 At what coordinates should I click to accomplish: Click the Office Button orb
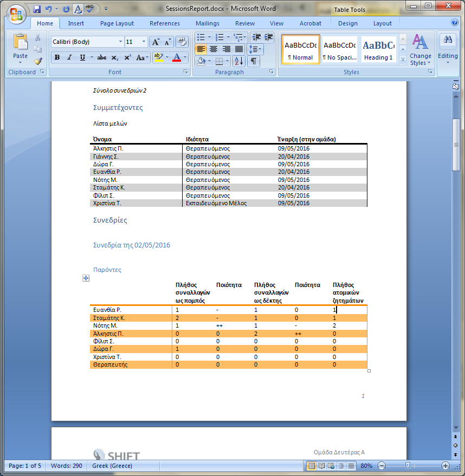16,14
